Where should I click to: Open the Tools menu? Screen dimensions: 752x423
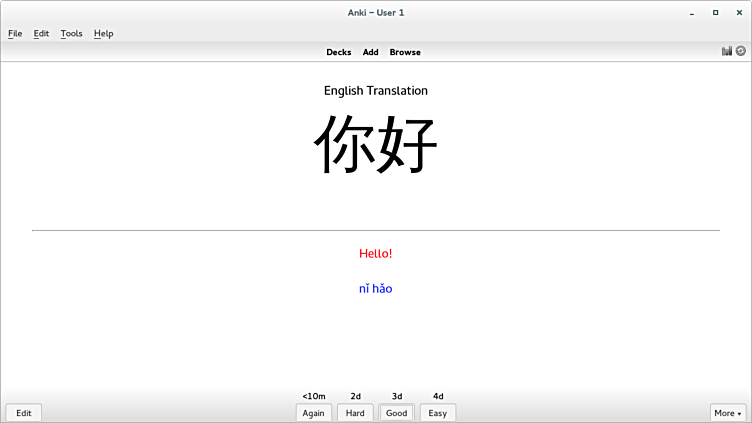click(x=71, y=33)
